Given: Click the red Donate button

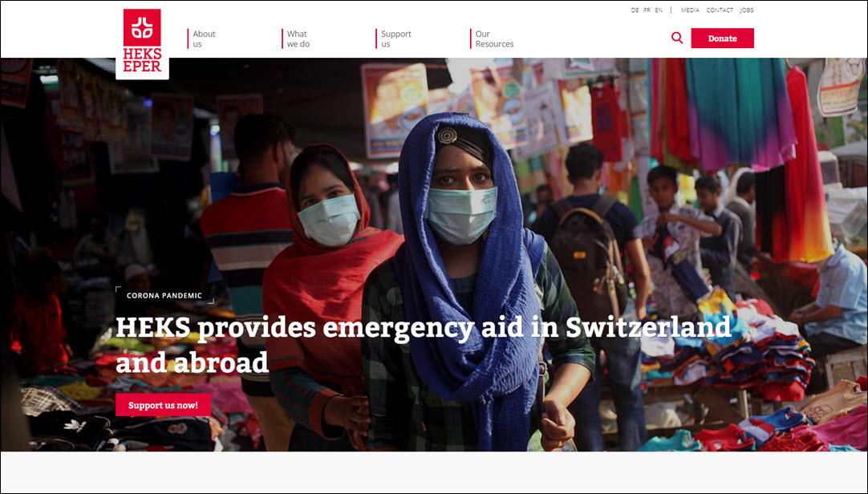Looking at the screenshot, I should [723, 38].
